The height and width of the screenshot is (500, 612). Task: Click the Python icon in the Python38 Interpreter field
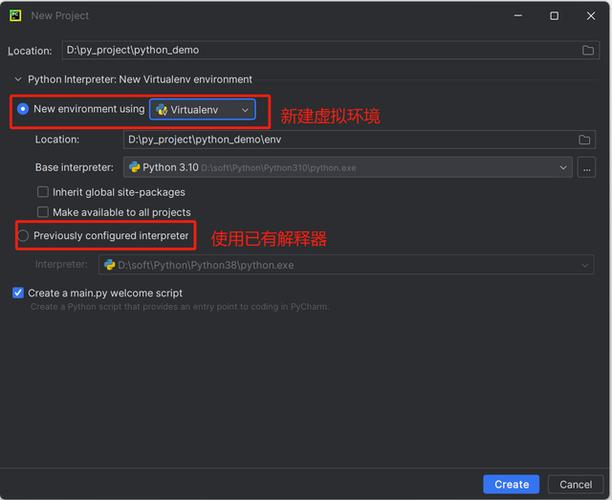(110, 265)
